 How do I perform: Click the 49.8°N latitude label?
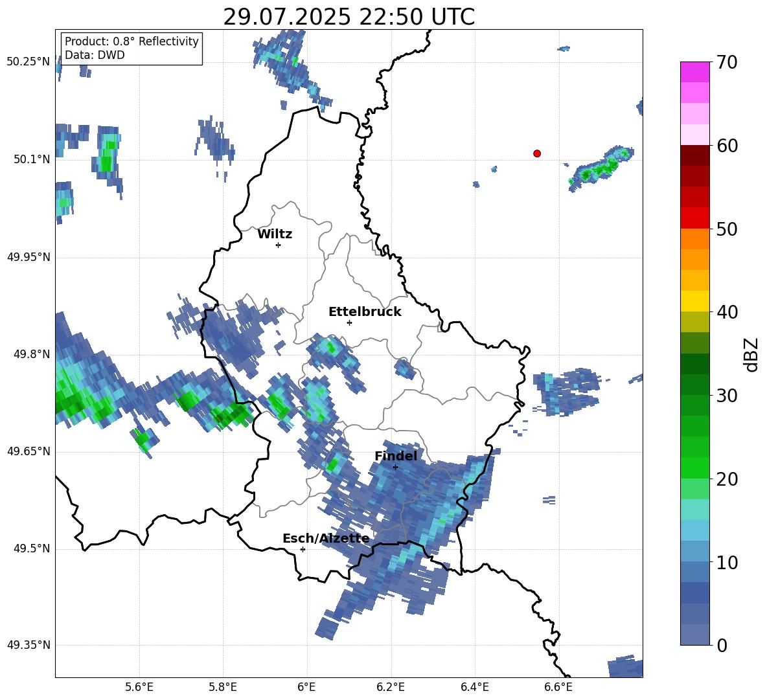coord(31,354)
